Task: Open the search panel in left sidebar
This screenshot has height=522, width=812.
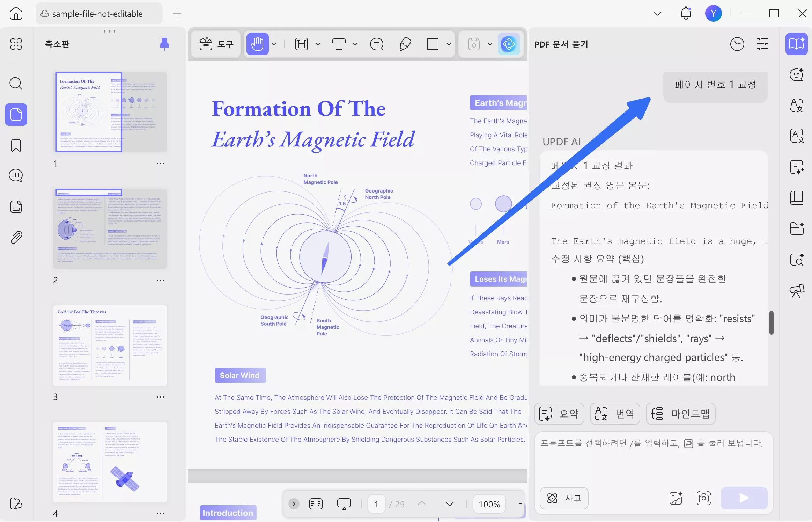Action: point(16,84)
